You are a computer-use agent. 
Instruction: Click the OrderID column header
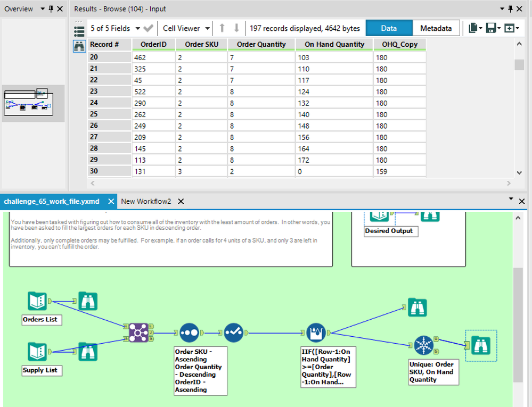(154, 44)
